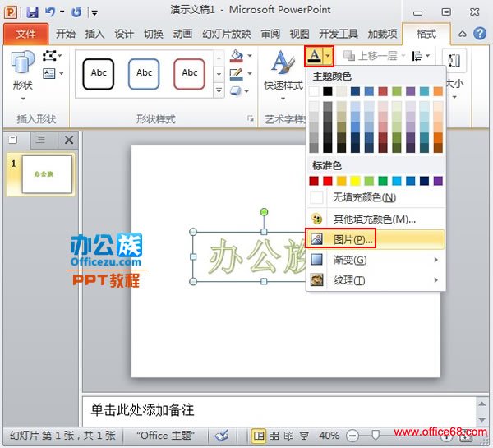Choose standard yellow color swatch

(x=355, y=181)
